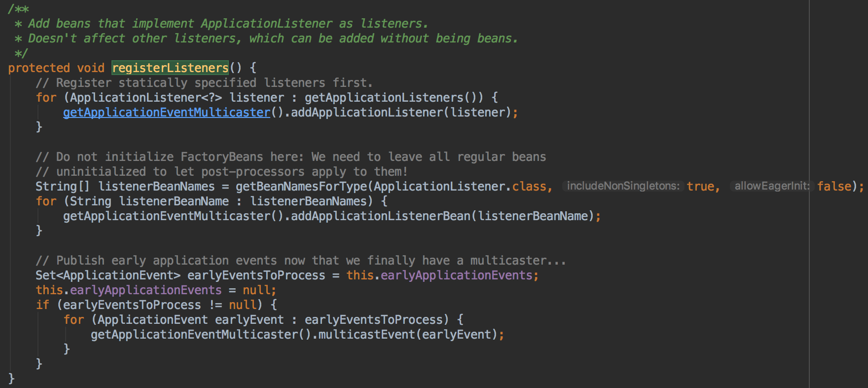Click the highlighted registerListeners method name
This screenshot has width=868, height=388.
coord(170,68)
